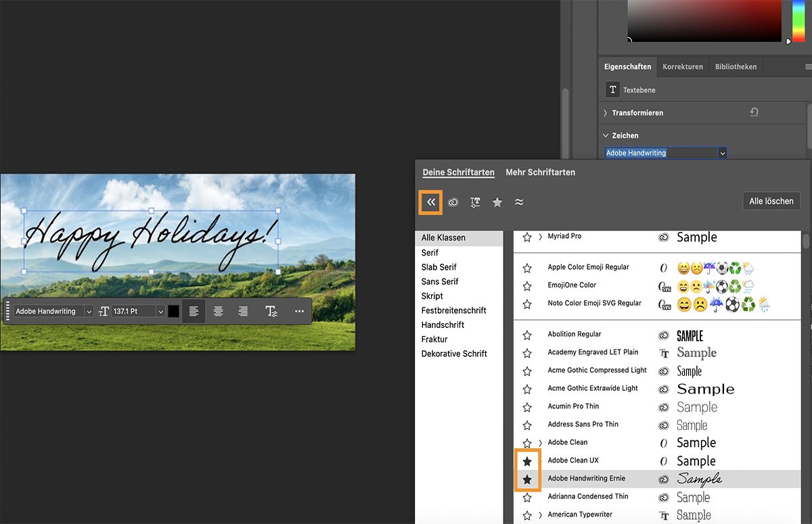Filter fonts synced from Creative Cloud
812x524 pixels.
tap(453, 202)
